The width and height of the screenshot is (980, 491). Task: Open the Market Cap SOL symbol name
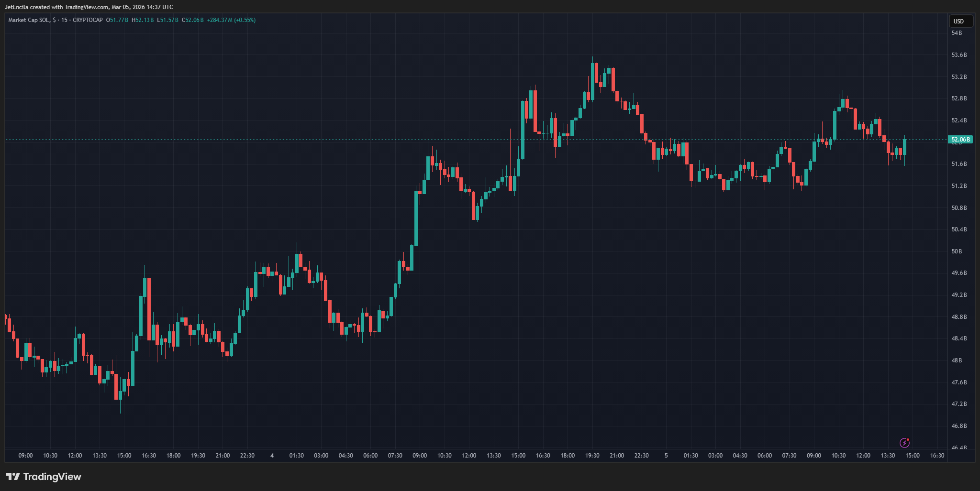point(29,20)
